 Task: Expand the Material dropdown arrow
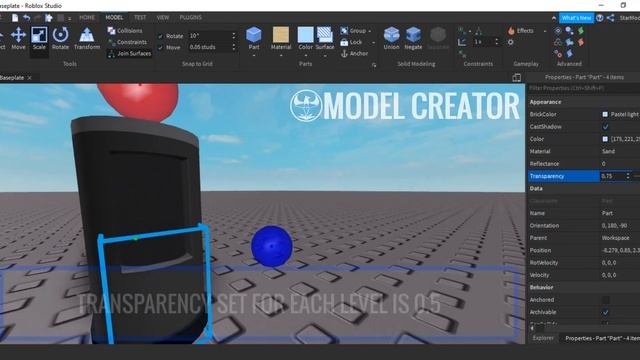click(x=281, y=55)
